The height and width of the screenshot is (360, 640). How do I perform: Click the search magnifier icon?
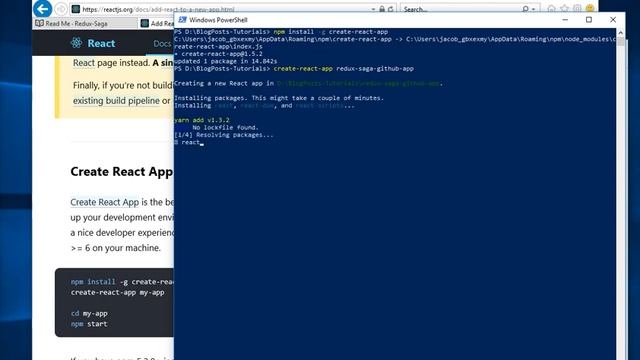pos(525,9)
